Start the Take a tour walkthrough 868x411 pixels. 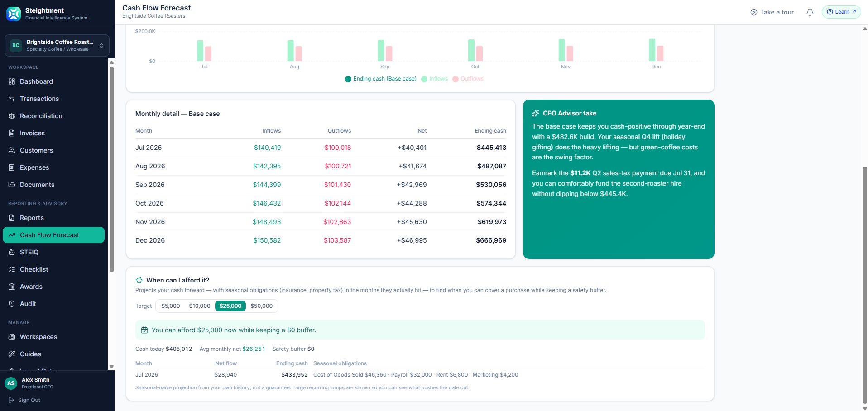point(772,12)
